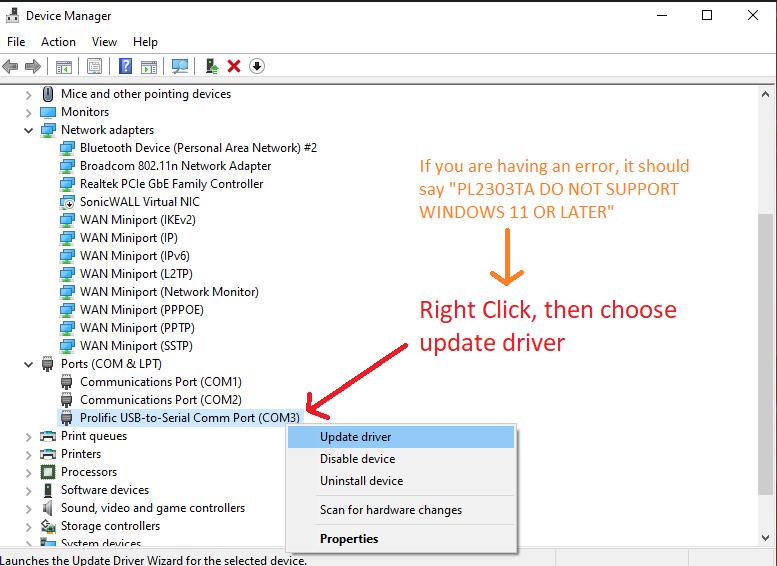Choose Update driver from context menu
The width and height of the screenshot is (777, 566).
tap(355, 437)
